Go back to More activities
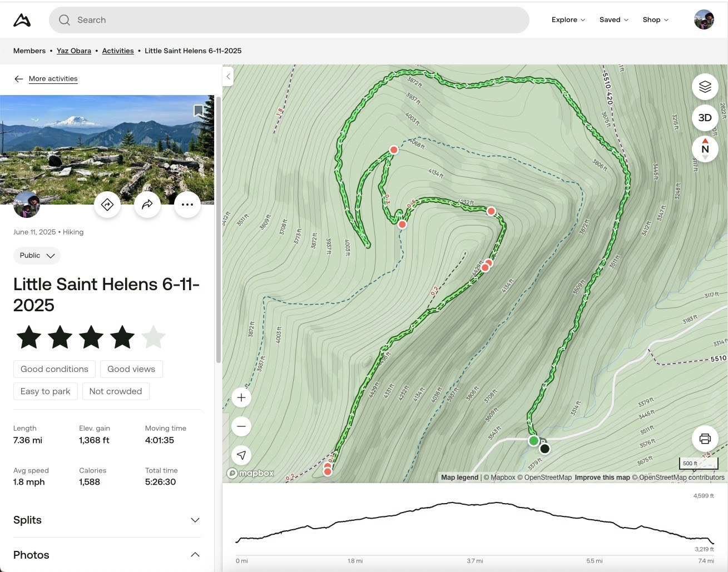 coord(53,79)
